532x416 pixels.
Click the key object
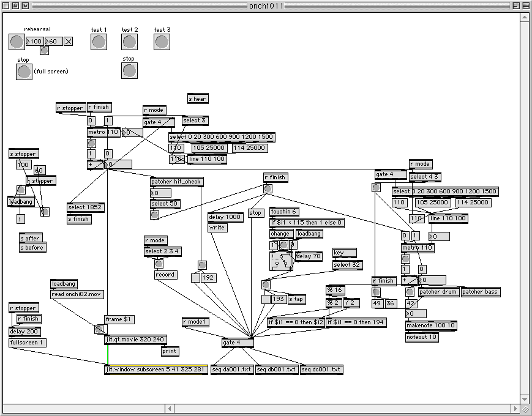pyautogui.click(x=345, y=253)
